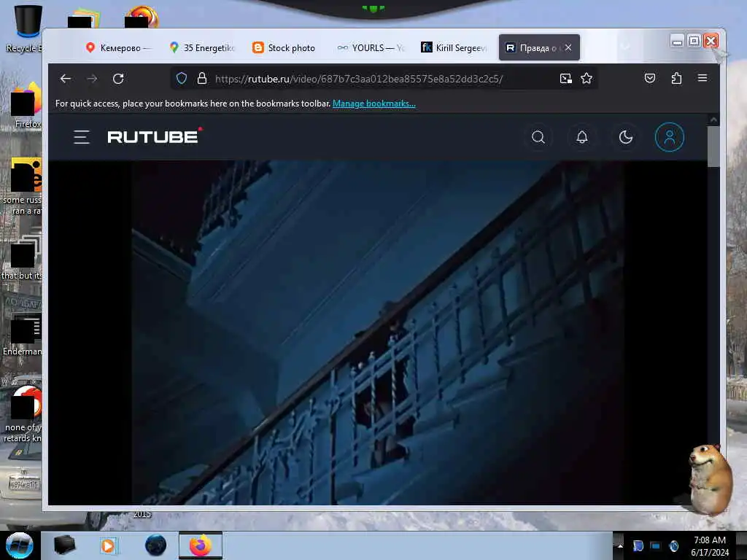747x560 pixels.
Task: Click the taskbar clock showing 7:08 AM
Action: tap(710, 546)
